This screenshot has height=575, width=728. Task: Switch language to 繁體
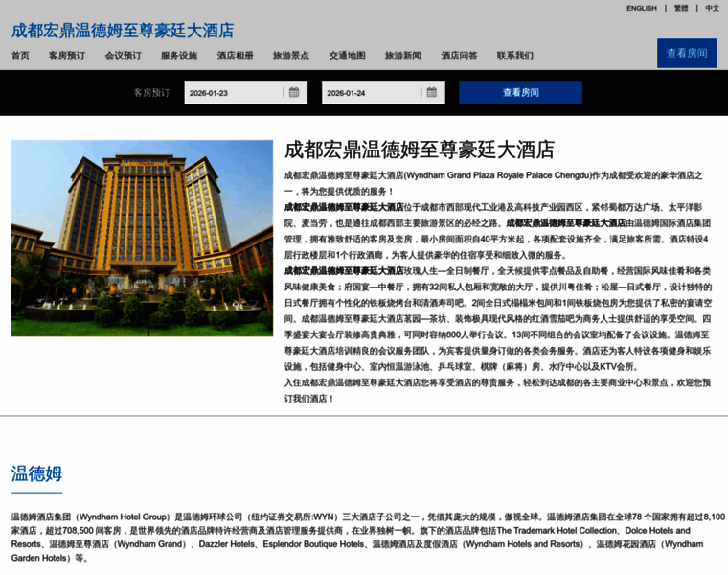tap(681, 8)
